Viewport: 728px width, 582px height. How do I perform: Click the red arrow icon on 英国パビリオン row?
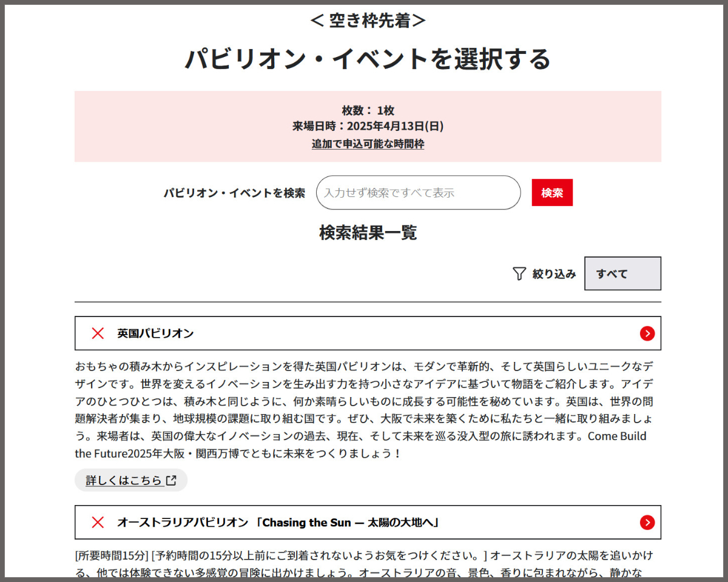[647, 333]
